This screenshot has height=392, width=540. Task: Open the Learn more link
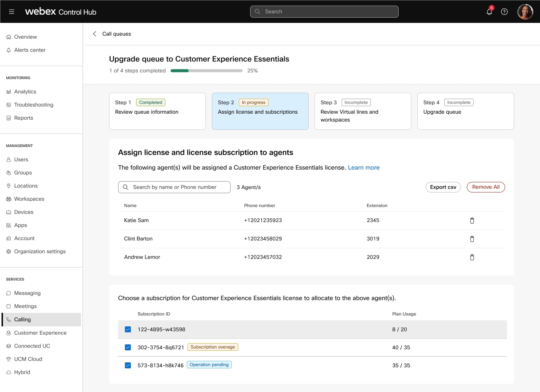coord(364,168)
